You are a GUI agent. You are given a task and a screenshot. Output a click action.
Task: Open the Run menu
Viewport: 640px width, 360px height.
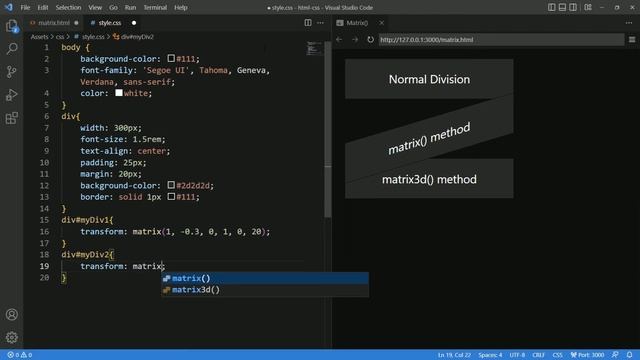pos(130,7)
